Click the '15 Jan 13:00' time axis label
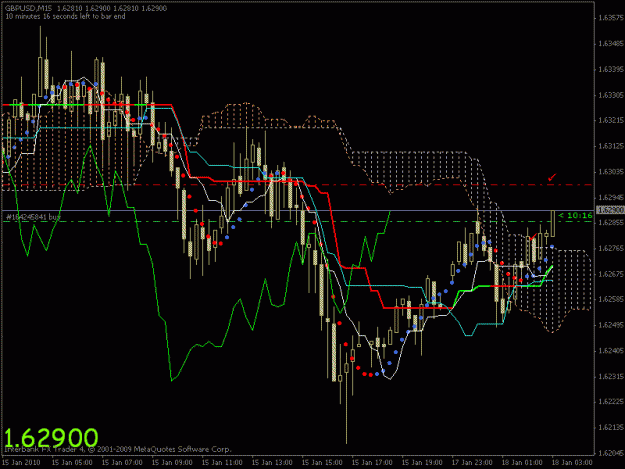The height and width of the screenshot is (469, 625). tap(272, 462)
